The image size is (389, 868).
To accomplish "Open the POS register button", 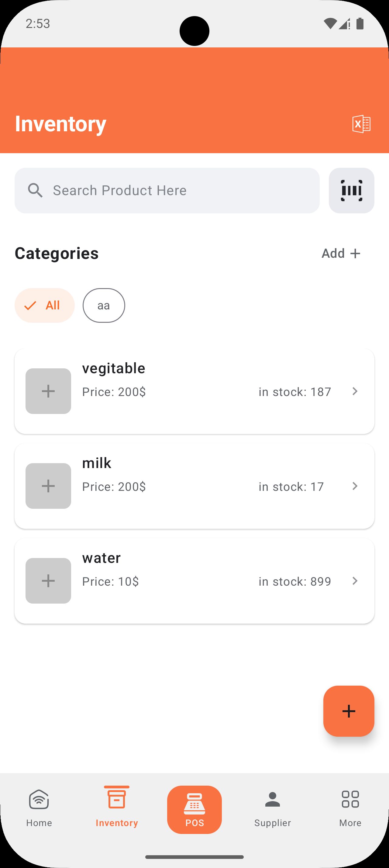I will [x=194, y=809].
